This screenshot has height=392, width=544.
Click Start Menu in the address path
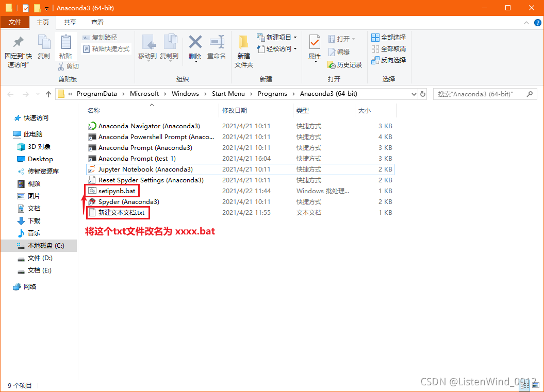pos(228,94)
